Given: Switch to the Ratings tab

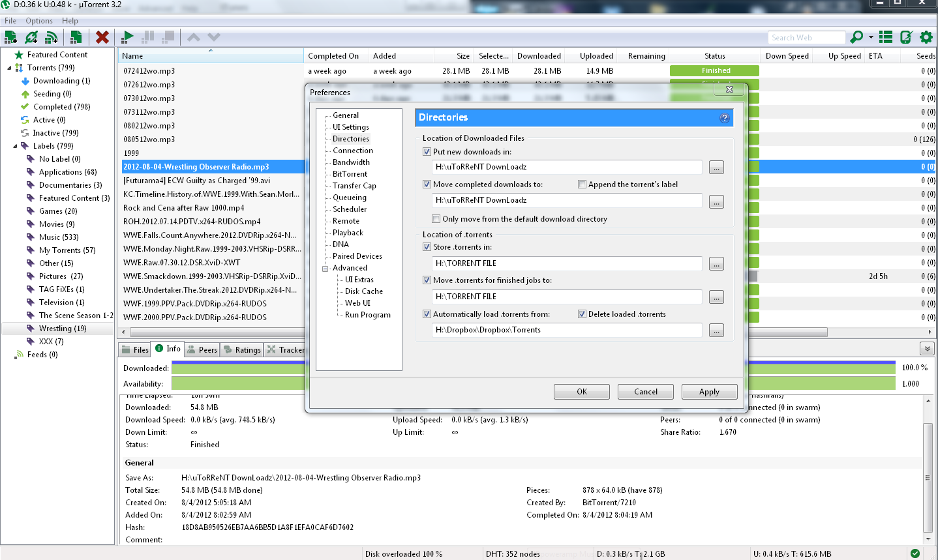Looking at the screenshot, I should [x=242, y=350].
